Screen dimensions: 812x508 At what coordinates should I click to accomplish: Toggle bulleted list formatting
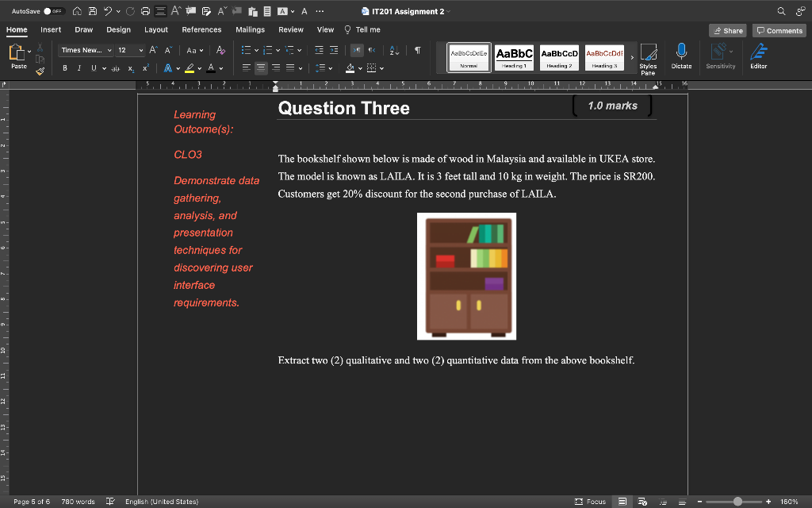247,50
